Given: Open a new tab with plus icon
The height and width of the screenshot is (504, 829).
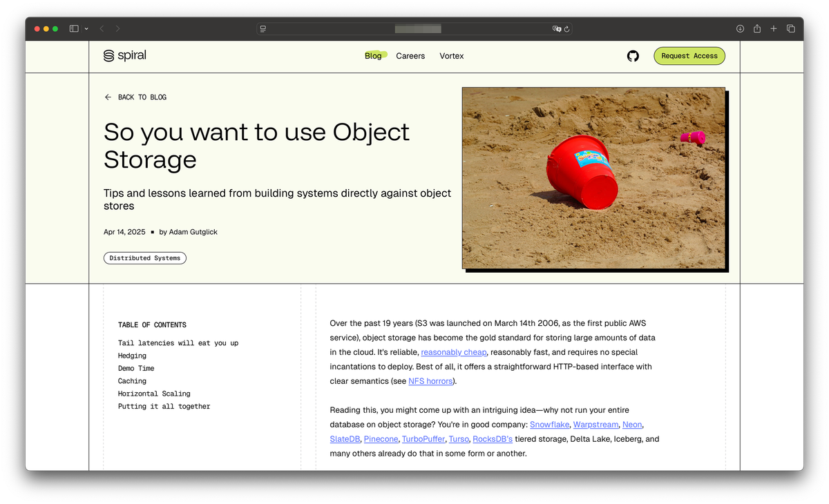Looking at the screenshot, I should pyautogui.click(x=774, y=29).
